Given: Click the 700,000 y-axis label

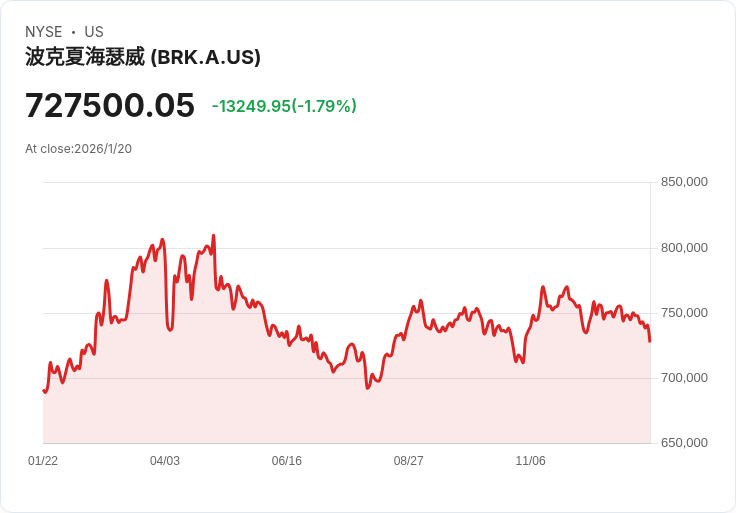Looking at the screenshot, I should coord(684,378).
